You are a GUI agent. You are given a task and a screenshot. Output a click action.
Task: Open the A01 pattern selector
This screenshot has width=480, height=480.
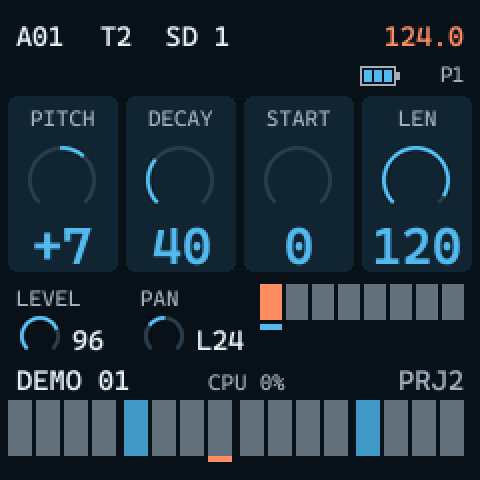pos(39,37)
